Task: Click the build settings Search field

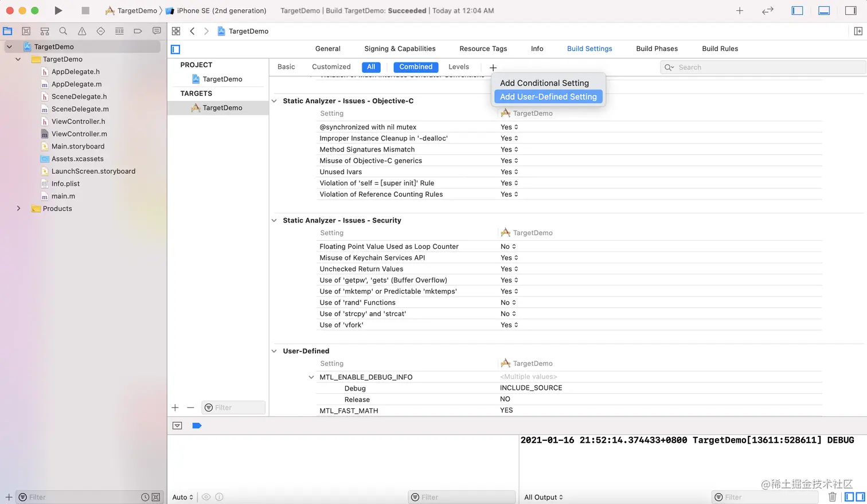Action: (x=763, y=67)
